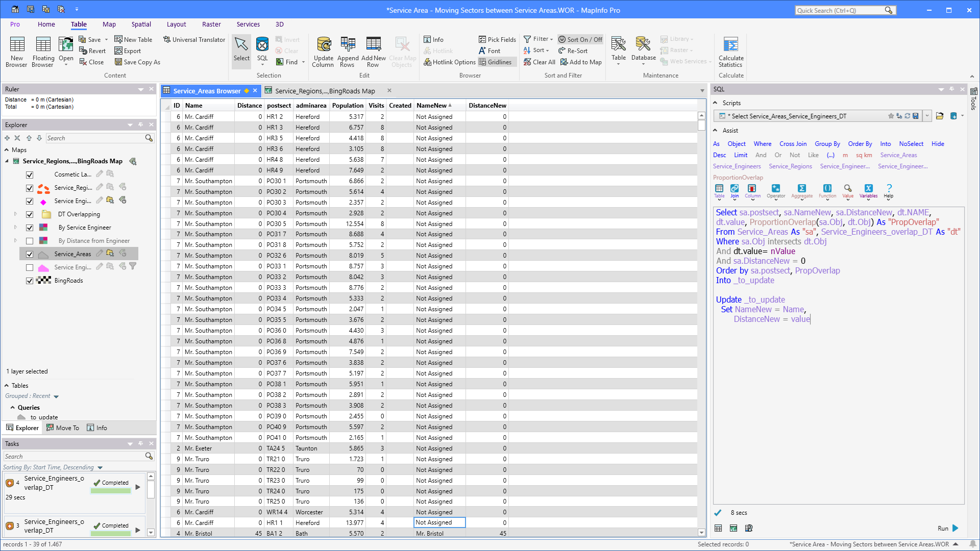
Task: Uncheck the Service_Areas layer checkbox
Action: coord(30,254)
